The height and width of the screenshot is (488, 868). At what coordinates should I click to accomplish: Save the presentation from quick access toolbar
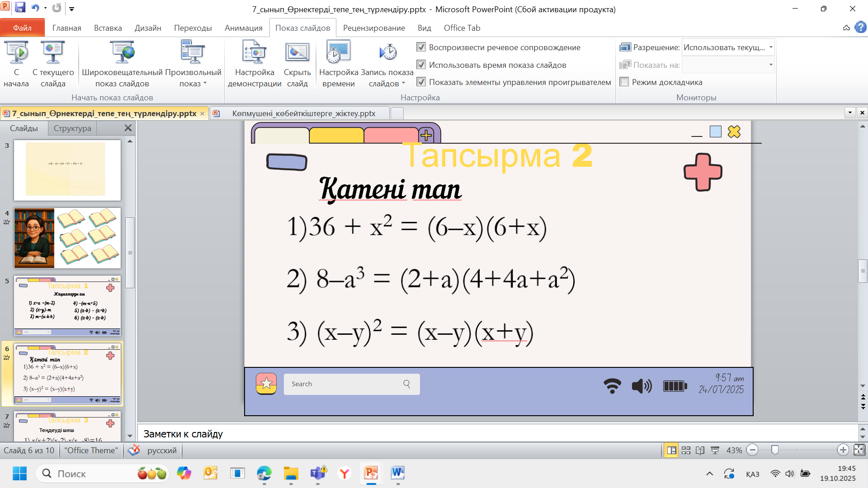(20, 8)
